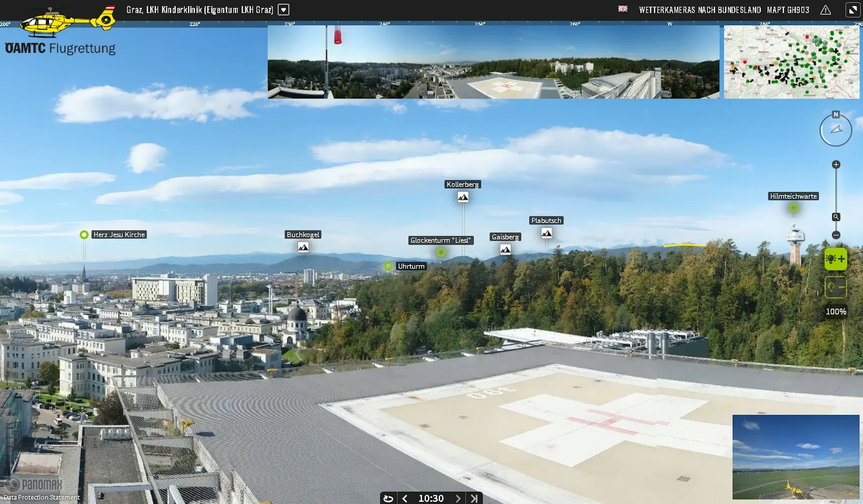Decrease brightness with bulb minus button

tap(836, 287)
